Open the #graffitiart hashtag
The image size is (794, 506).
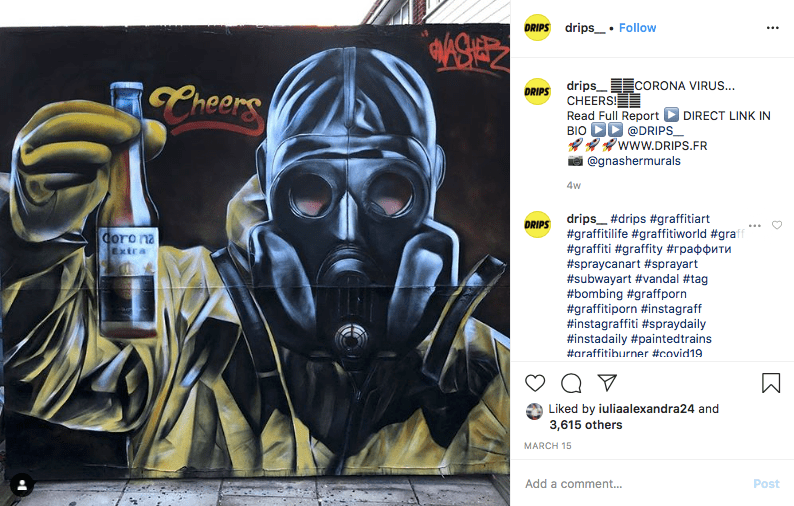680,219
